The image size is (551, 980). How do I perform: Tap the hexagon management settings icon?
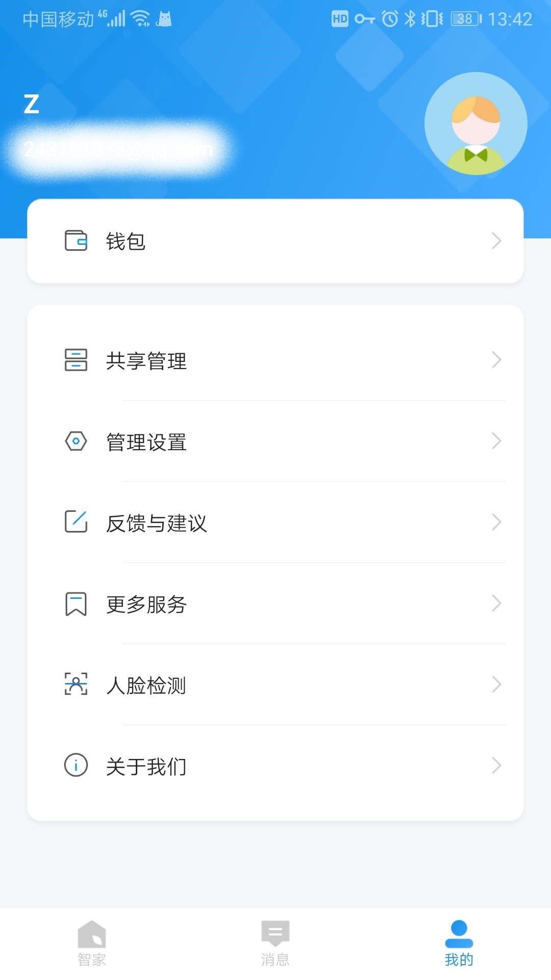76,441
